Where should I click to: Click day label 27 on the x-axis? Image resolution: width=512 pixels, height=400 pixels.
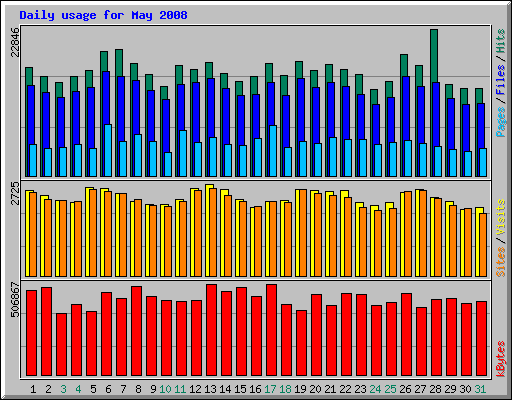[x=420, y=389]
